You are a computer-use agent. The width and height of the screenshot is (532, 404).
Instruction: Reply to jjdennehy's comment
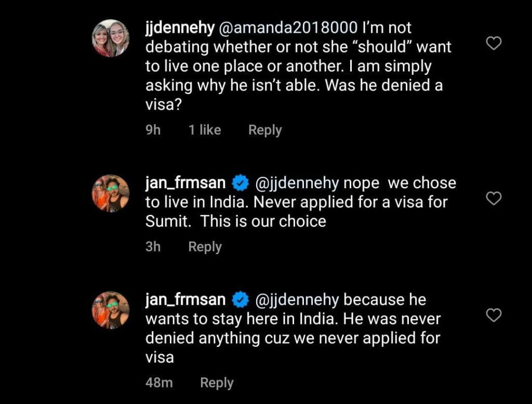pyautogui.click(x=265, y=130)
